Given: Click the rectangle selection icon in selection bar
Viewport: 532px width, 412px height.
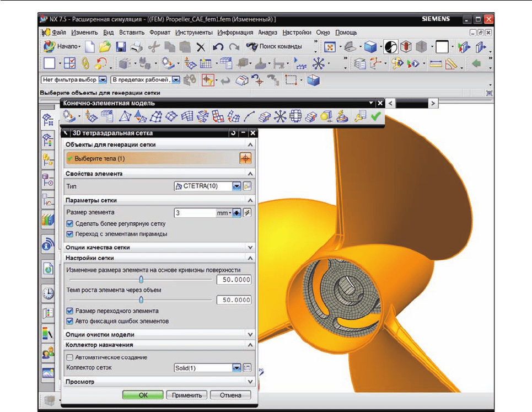Looking at the screenshot, I should [291, 80].
